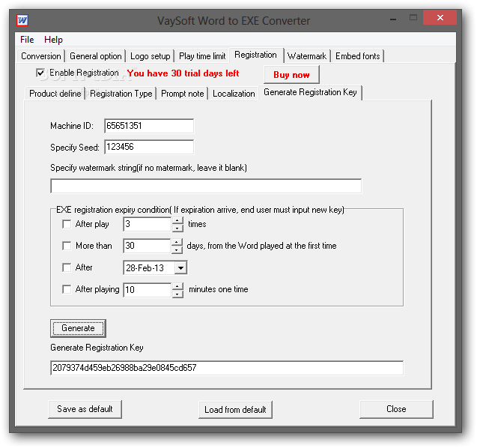Open the 28-Feb-13 date dropdown
This screenshot has width=477, height=448.
(180, 268)
